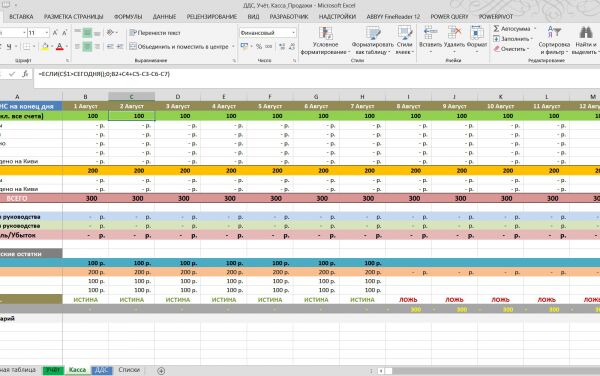The image size is (600, 376).
Task: Apply yellow fill color bucket
Action: 45,47
